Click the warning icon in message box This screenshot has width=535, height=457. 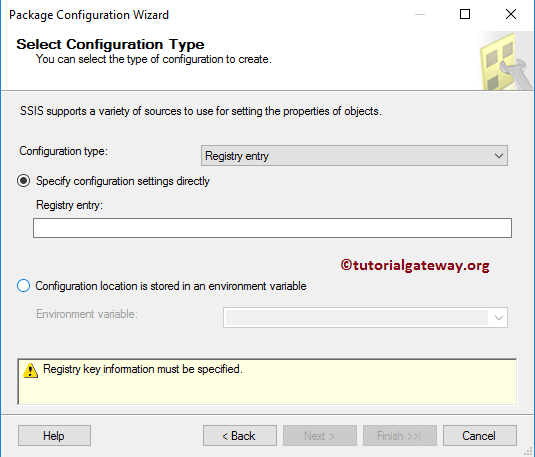30,370
